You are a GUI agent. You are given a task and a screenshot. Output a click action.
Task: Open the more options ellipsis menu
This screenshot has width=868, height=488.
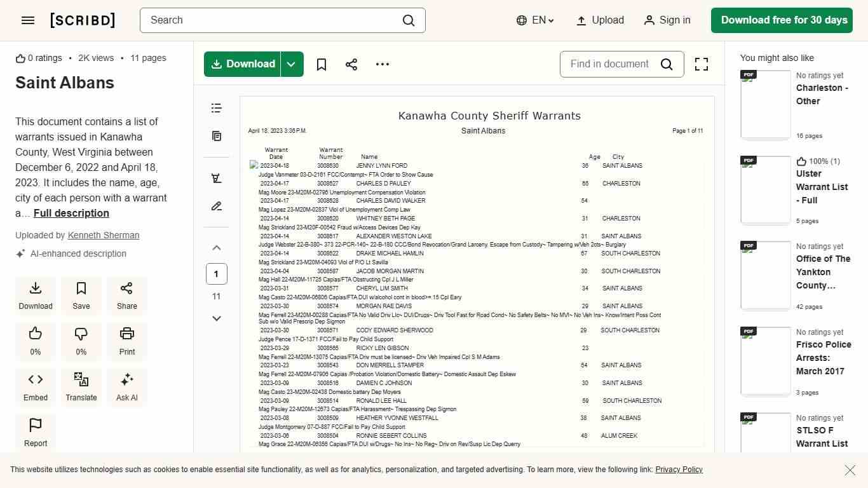383,64
